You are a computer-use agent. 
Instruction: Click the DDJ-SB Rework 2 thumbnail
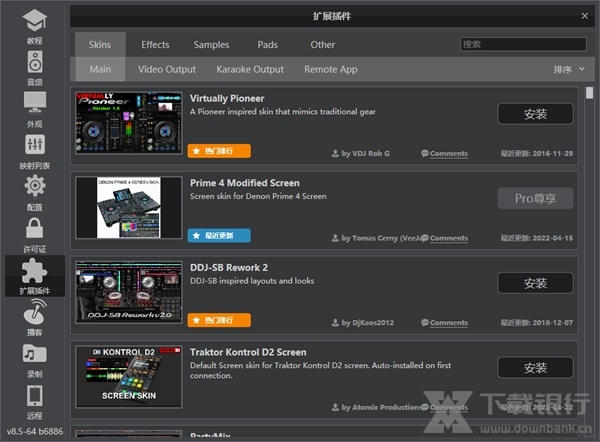point(129,292)
